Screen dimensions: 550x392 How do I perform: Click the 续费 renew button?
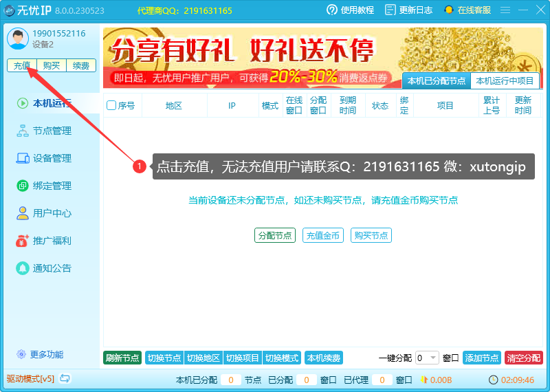pos(81,65)
